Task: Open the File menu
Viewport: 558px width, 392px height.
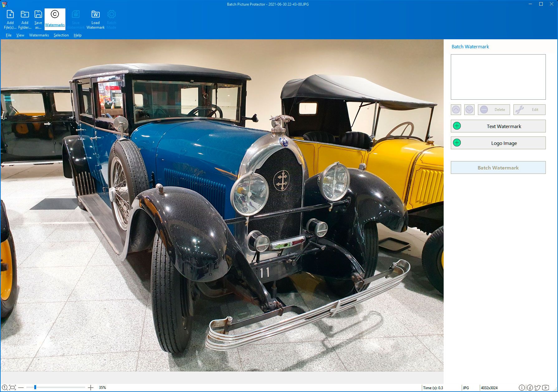Action: click(x=9, y=35)
